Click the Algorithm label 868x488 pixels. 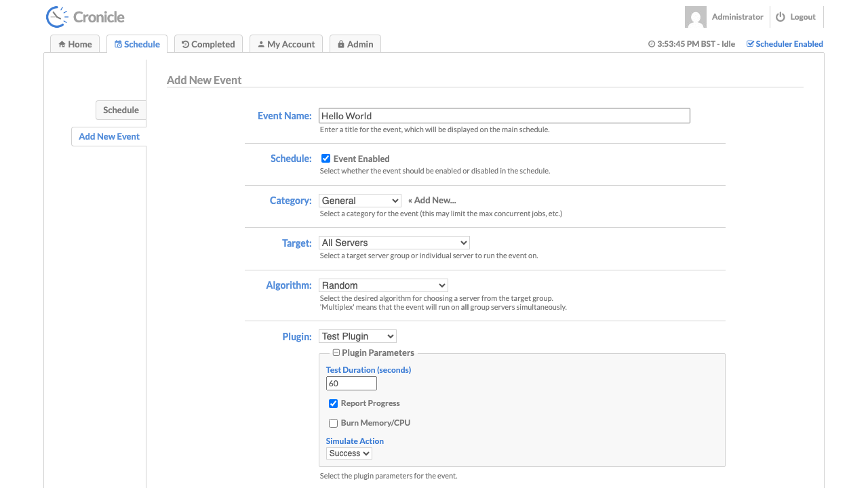[x=289, y=285]
